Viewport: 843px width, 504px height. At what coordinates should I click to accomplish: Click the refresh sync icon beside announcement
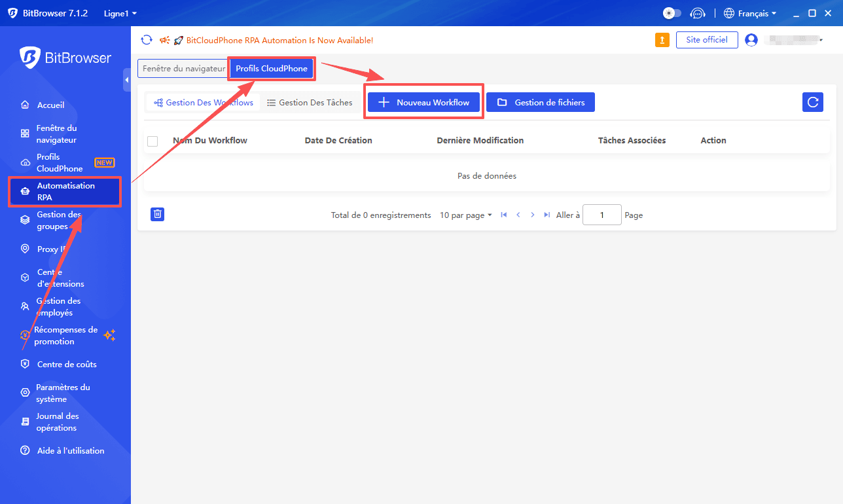click(147, 40)
